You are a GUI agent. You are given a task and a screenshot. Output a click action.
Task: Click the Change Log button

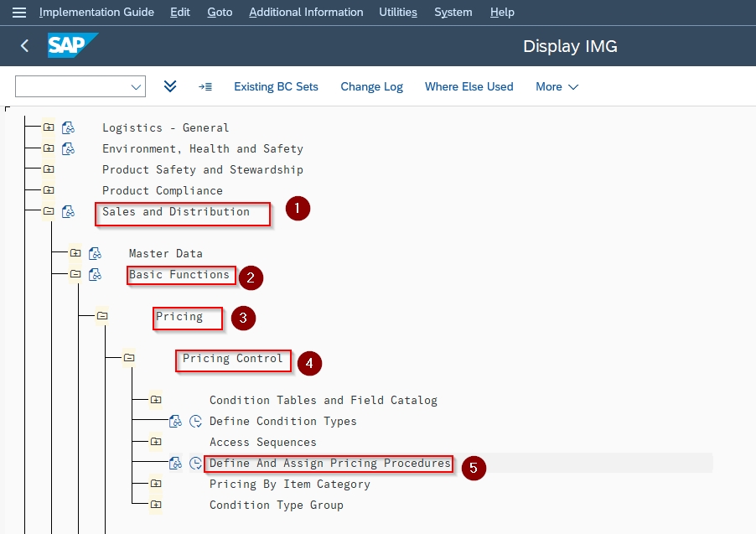coord(372,87)
